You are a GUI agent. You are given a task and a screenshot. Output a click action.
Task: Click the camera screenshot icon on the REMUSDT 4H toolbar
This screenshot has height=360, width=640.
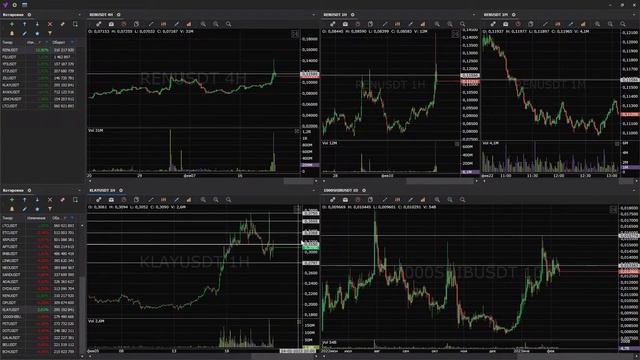(x=111, y=24)
